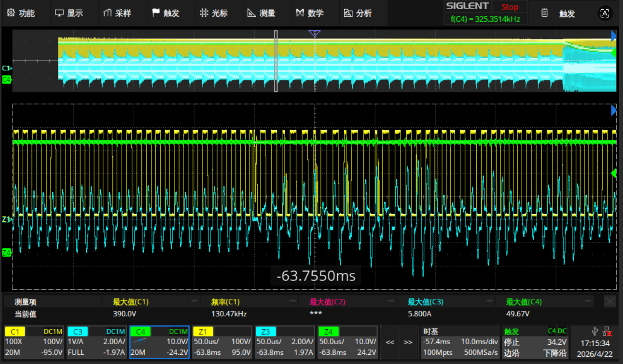Open the 触发 trigger menu
This screenshot has height=364, width=623.
pos(166,13)
